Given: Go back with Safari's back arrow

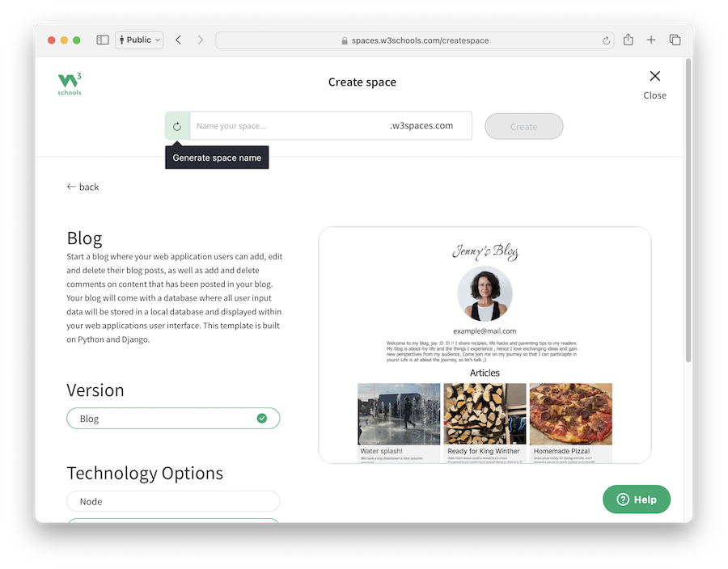Looking at the screenshot, I should point(179,40).
